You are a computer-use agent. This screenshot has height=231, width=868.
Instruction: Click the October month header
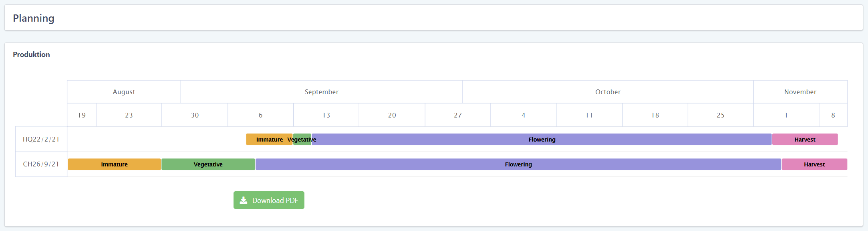tap(608, 92)
